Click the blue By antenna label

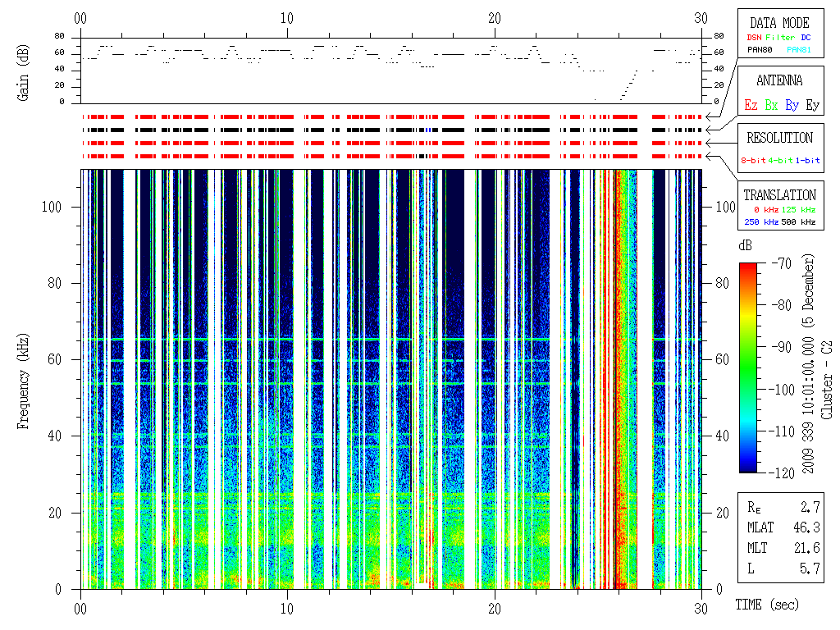[792, 105]
